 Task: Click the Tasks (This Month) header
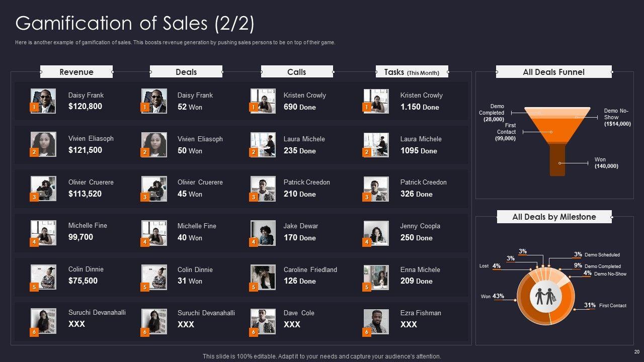[x=412, y=72]
